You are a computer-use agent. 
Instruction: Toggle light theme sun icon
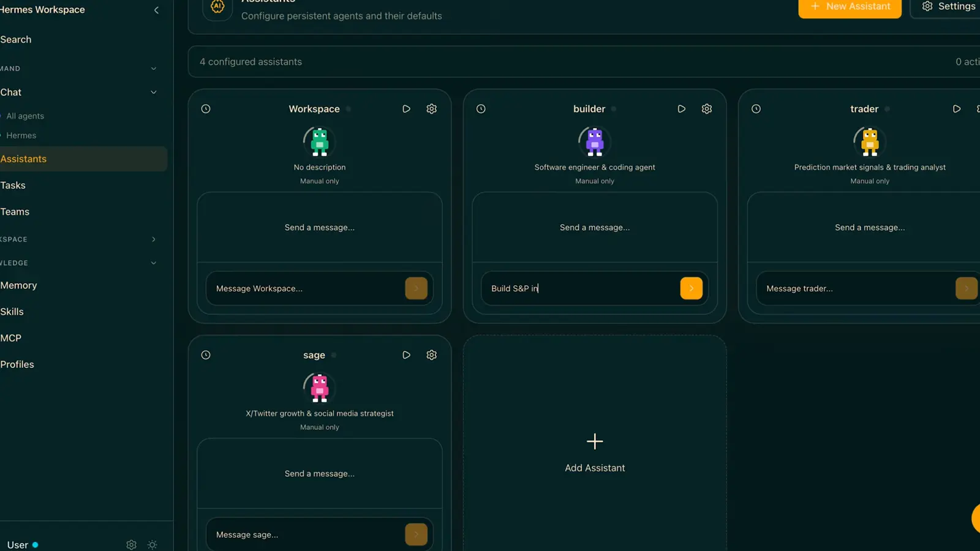point(153,545)
